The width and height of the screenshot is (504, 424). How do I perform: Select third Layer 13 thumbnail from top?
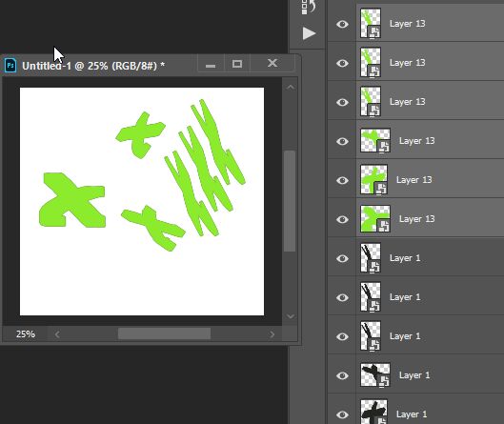tap(371, 101)
